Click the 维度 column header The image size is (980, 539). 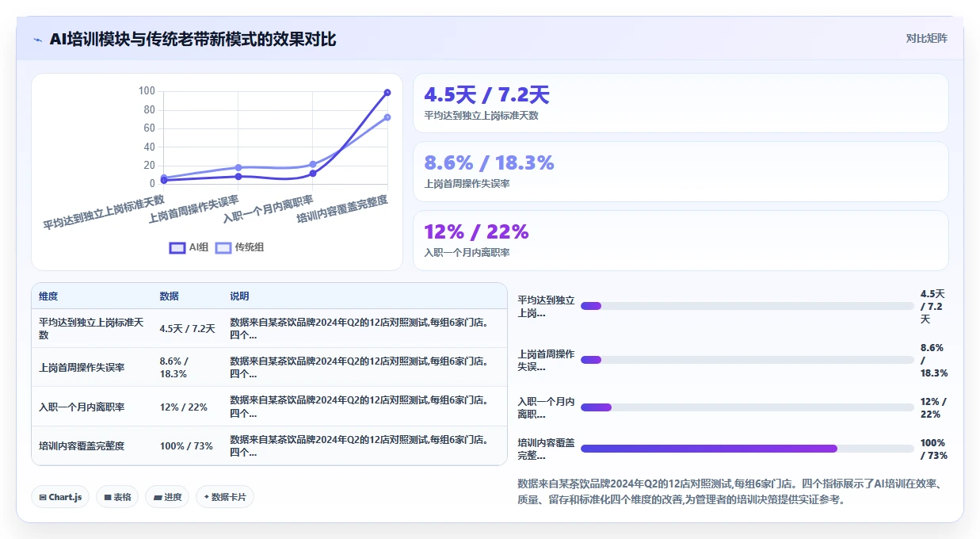(48, 296)
